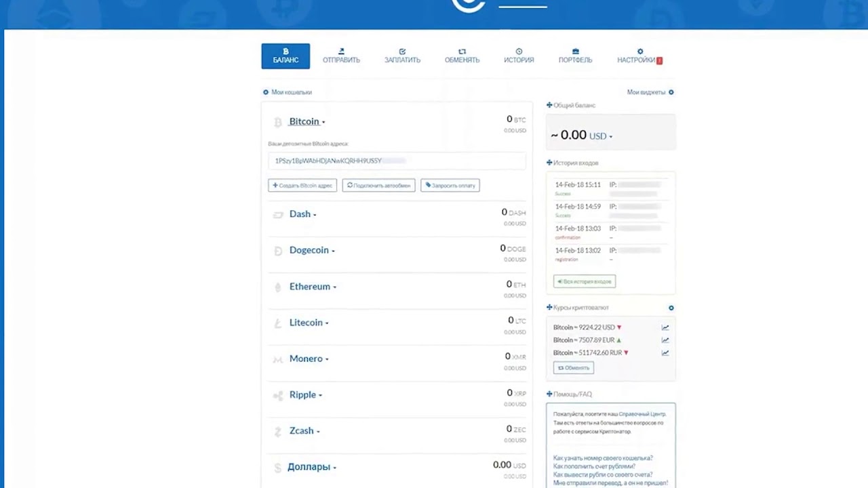This screenshot has width=868, height=488.
Task: Open the chart icon for Bitcoin EUR rate
Action: coord(665,340)
